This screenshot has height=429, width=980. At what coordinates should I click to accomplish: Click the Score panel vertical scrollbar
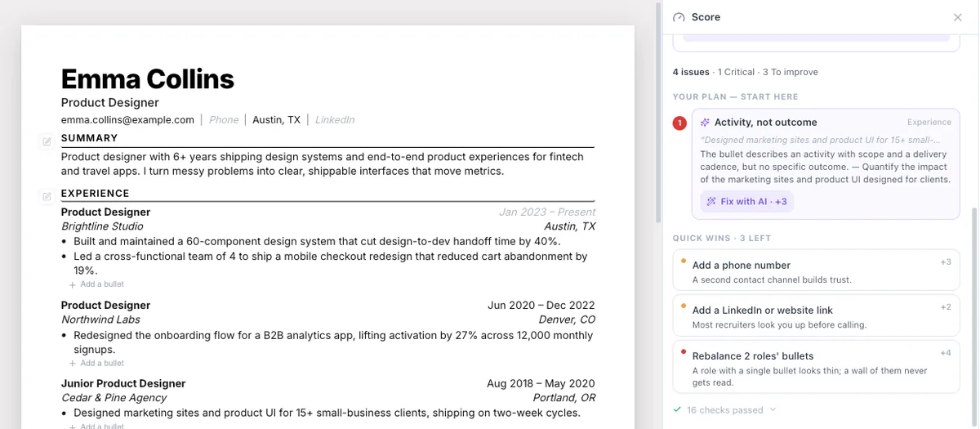coord(974,317)
